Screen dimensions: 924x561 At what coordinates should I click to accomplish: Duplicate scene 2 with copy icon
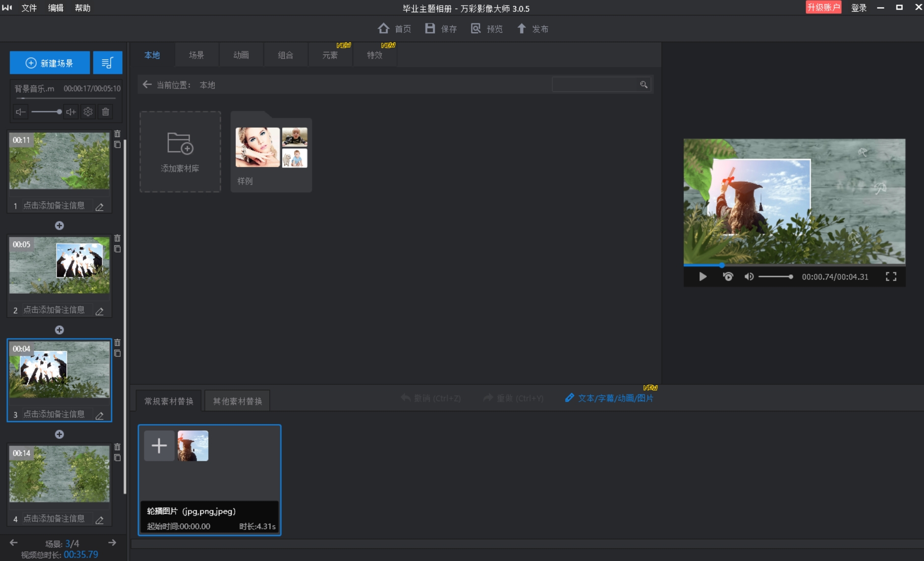point(118,249)
